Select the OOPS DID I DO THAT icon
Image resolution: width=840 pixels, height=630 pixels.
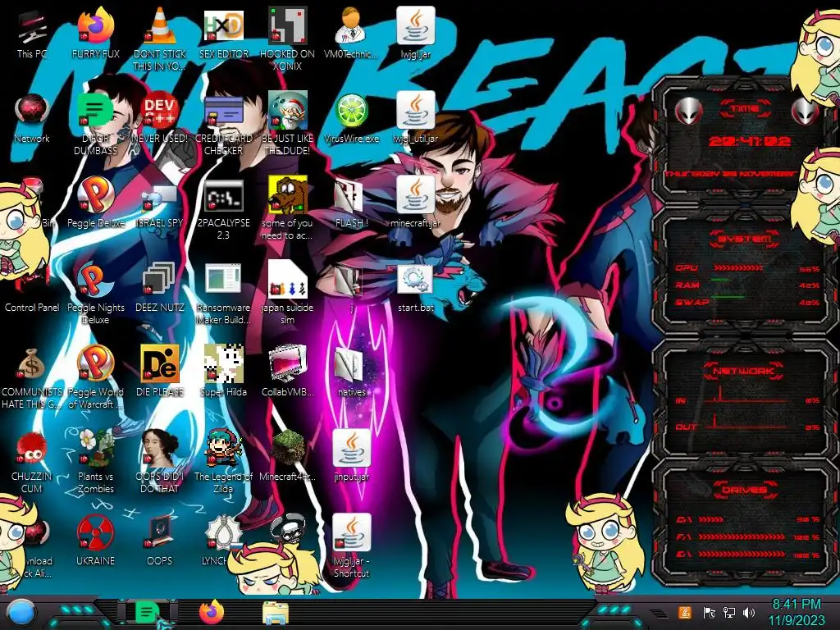[x=160, y=448]
